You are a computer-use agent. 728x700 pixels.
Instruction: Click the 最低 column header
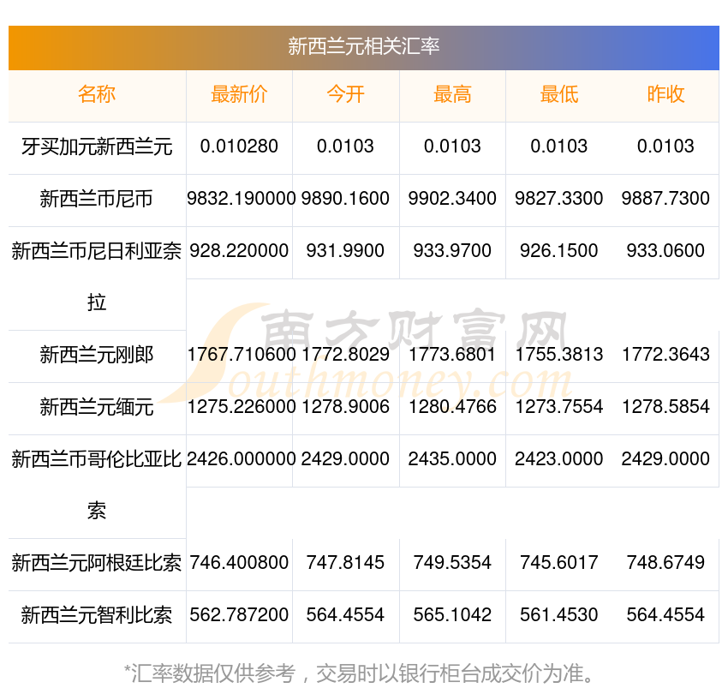(559, 94)
